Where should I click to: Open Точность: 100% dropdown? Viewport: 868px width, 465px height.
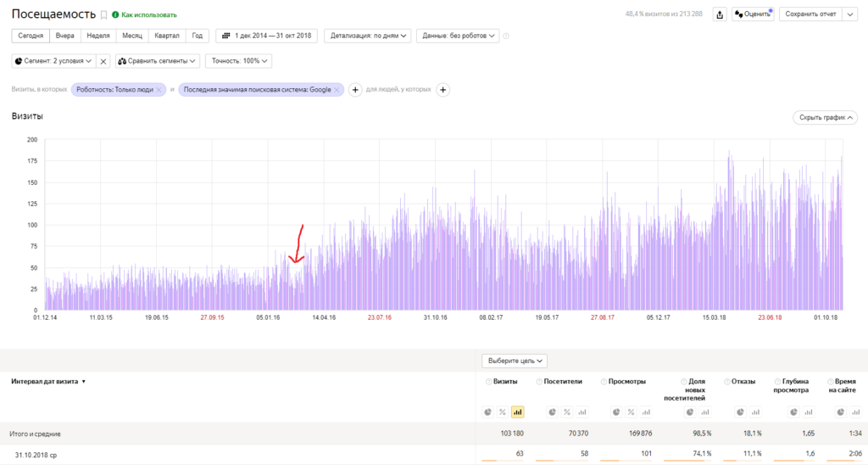click(239, 62)
